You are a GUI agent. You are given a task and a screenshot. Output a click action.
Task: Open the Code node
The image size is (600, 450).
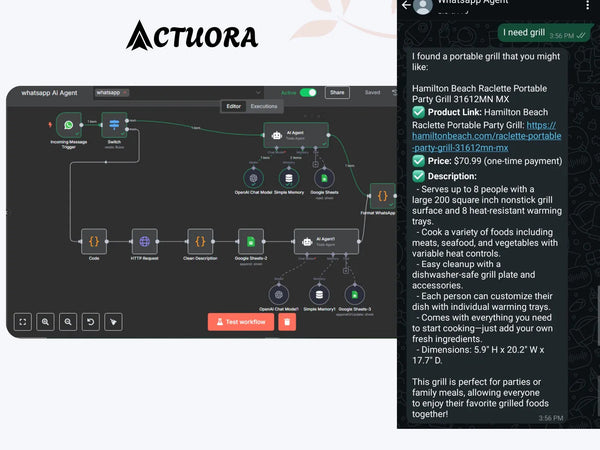(x=94, y=241)
